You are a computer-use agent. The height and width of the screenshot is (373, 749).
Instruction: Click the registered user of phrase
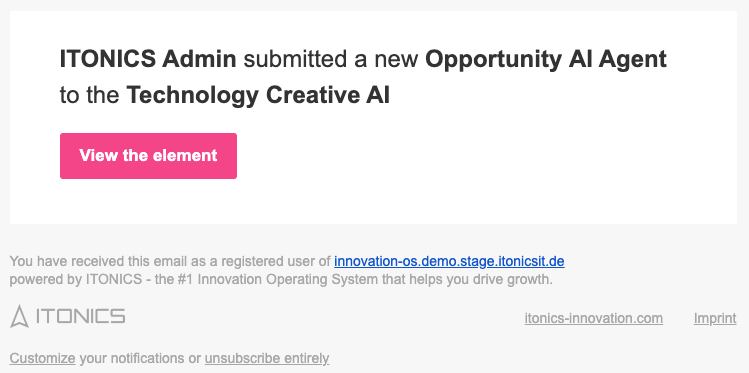pos(276,262)
